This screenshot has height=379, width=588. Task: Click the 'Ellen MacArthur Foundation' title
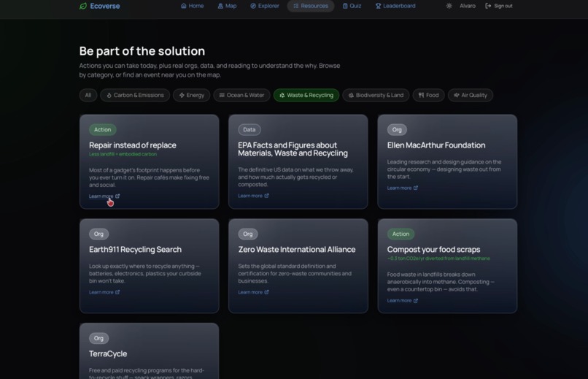[x=436, y=145]
